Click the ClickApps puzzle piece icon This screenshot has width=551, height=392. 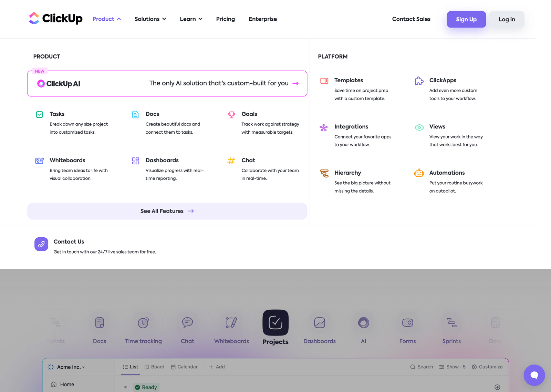tap(419, 81)
